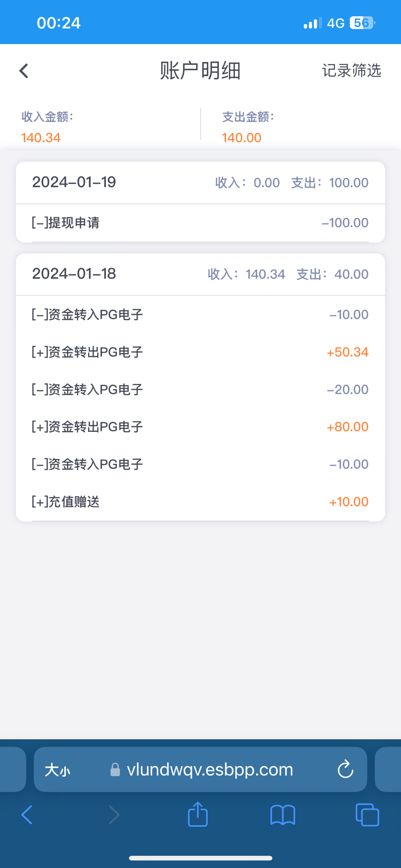Tap the 2024-01-18 date header

[74, 274]
